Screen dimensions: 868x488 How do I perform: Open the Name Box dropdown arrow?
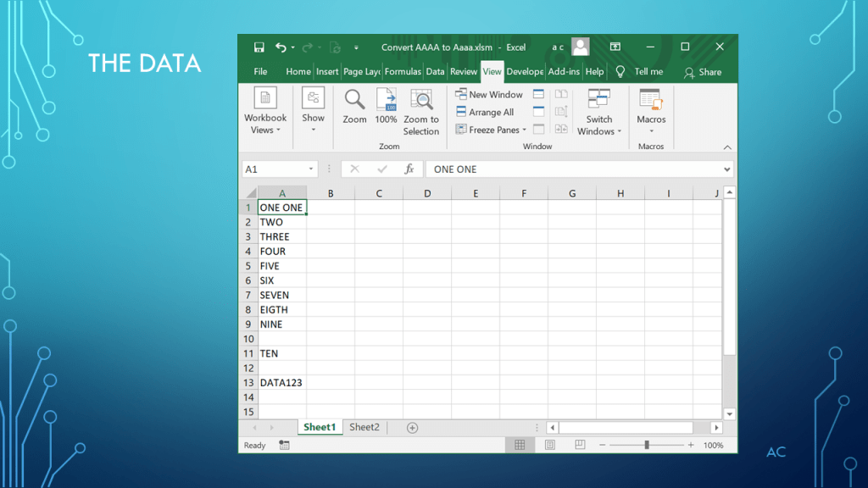311,169
